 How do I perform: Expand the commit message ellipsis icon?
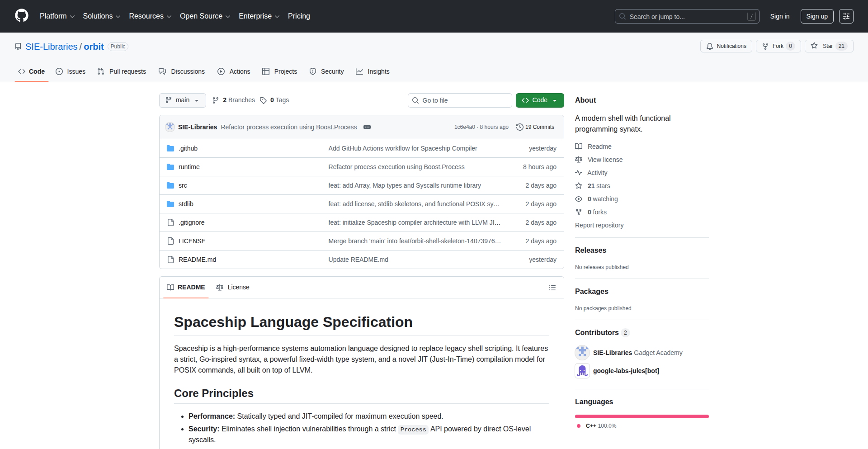pyautogui.click(x=367, y=127)
